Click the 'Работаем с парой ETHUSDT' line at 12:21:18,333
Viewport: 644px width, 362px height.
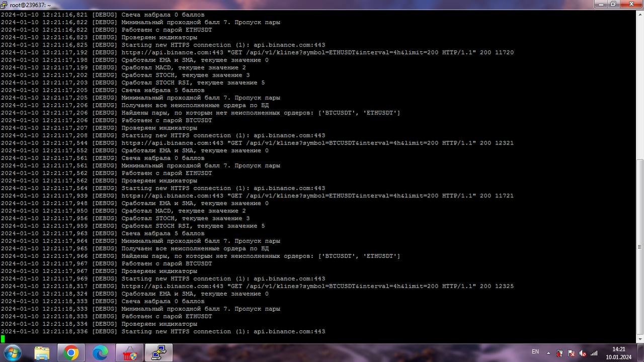coord(106,316)
